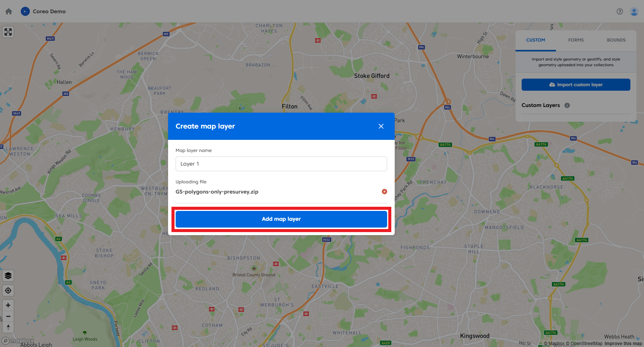Screen dimensions: 644x347
Task: Click the Add map layer button
Action: click(281, 219)
